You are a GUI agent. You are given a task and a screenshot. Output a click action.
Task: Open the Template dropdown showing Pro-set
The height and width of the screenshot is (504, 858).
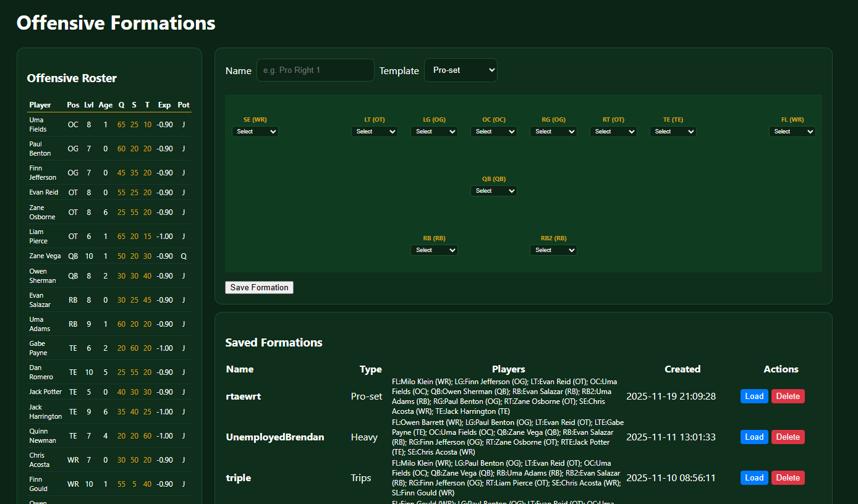click(461, 70)
